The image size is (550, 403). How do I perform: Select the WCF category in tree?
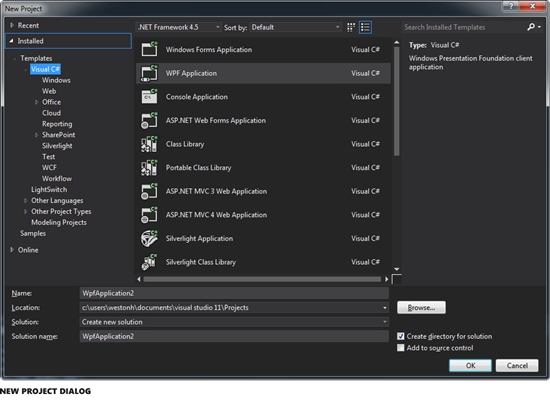(49, 168)
